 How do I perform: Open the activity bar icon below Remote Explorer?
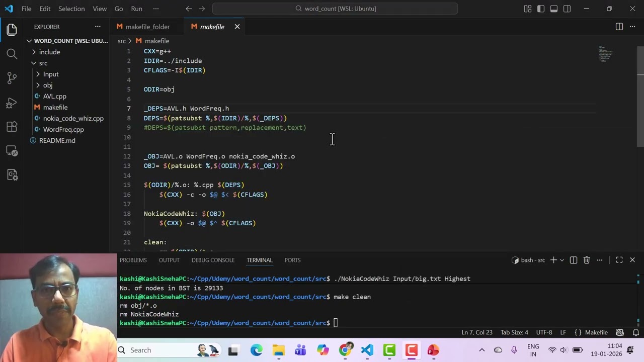click(12, 175)
